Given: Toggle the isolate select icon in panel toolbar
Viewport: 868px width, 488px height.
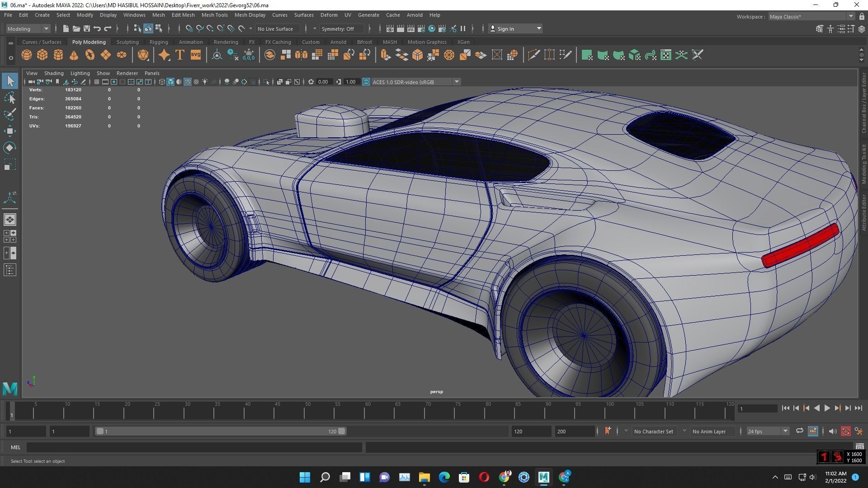Looking at the screenshot, I should (x=266, y=82).
